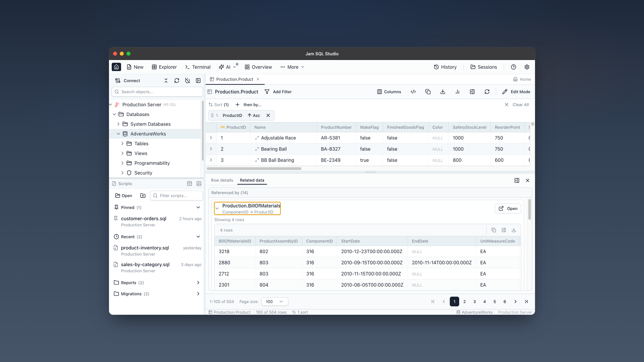Toggle Edit Mode for the table
This screenshot has width=644, height=362.
pos(516,92)
